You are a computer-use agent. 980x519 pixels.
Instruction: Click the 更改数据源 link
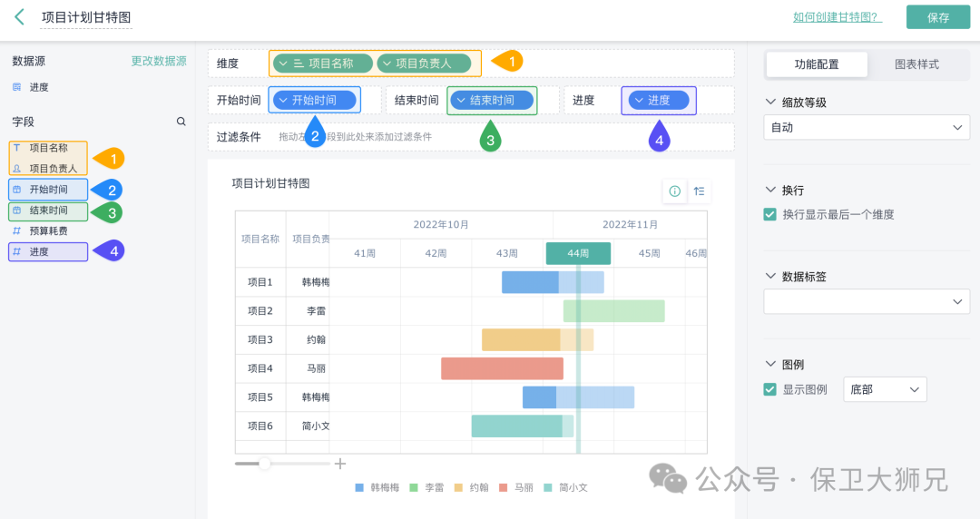[x=159, y=62]
